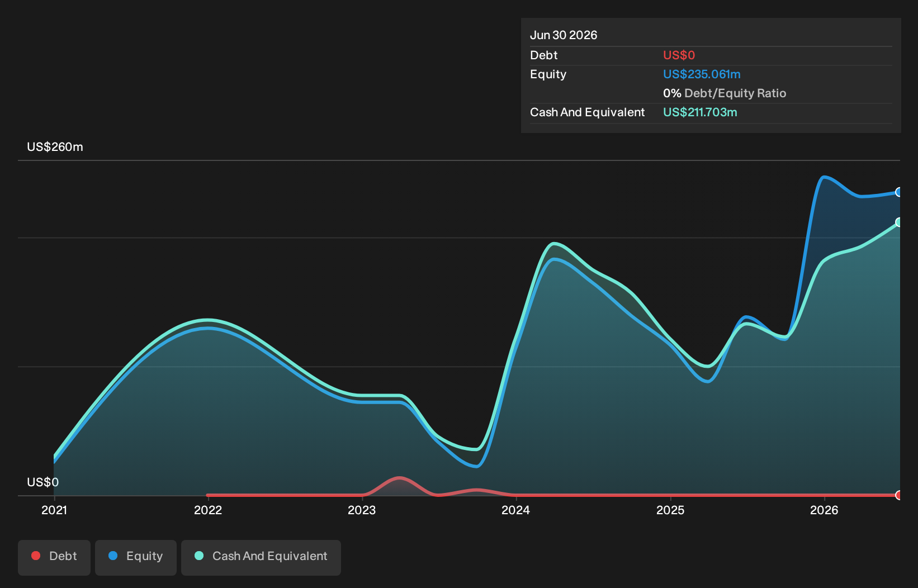Select the red Debt endpoint marker
The image size is (918, 588).
(899, 495)
